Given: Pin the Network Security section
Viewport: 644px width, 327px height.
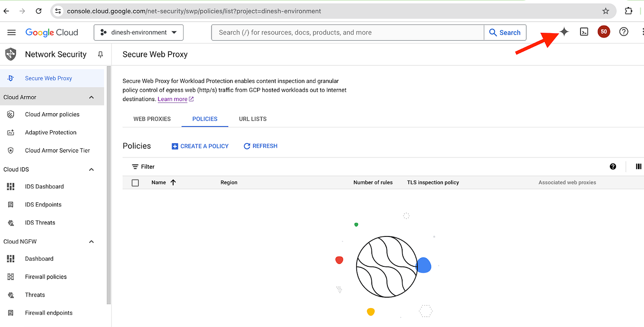Looking at the screenshot, I should (100, 54).
